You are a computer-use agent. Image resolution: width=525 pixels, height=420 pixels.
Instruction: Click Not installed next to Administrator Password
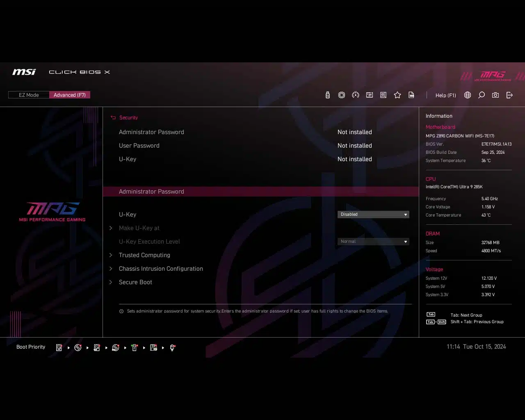(355, 132)
